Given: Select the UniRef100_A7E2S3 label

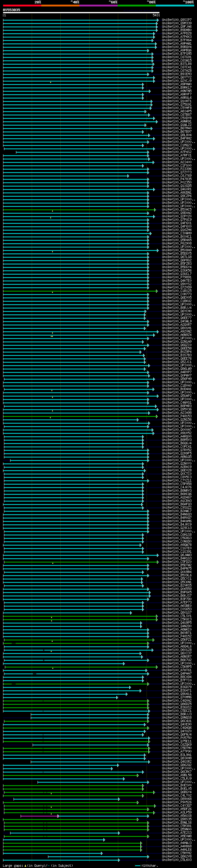Looking at the screenshot, I should pos(177,833).
